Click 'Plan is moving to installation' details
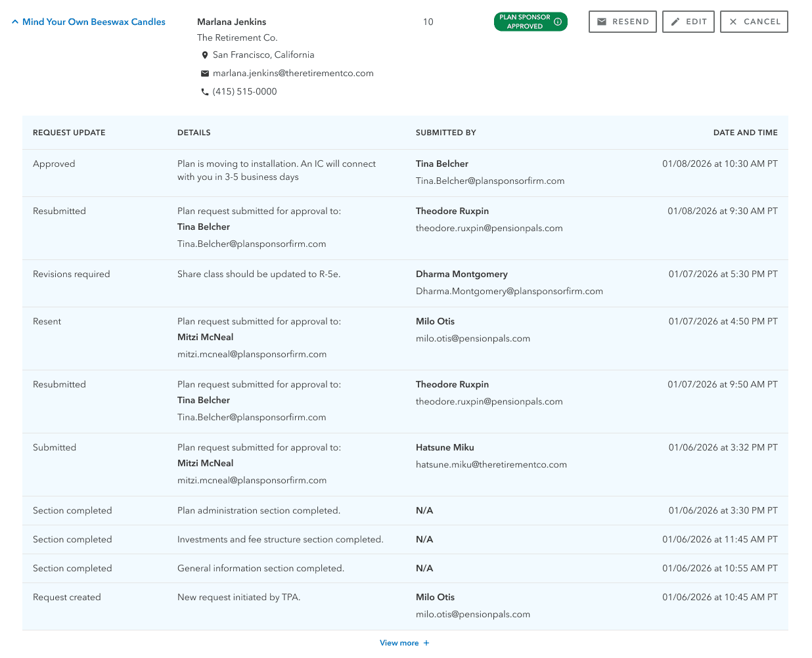This screenshot has height=658, width=812. coord(277,171)
